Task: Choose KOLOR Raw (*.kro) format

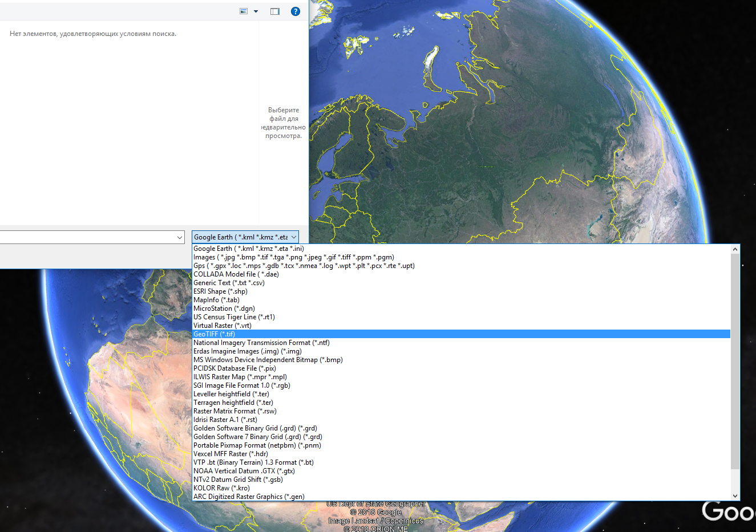Action: pos(461,488)
